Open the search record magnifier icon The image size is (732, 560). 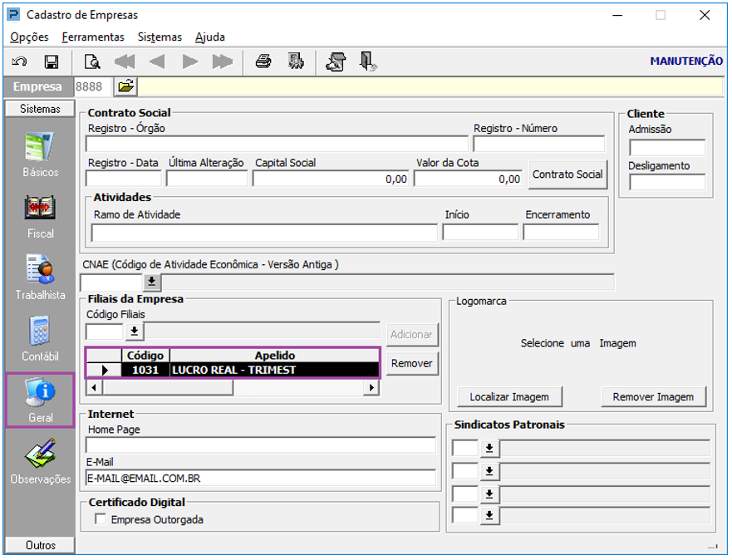[92, 61]
